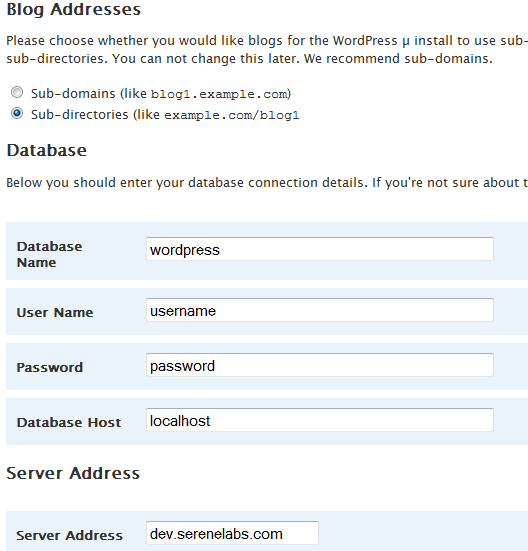Focus the User Name text field

tap(320, 310)
